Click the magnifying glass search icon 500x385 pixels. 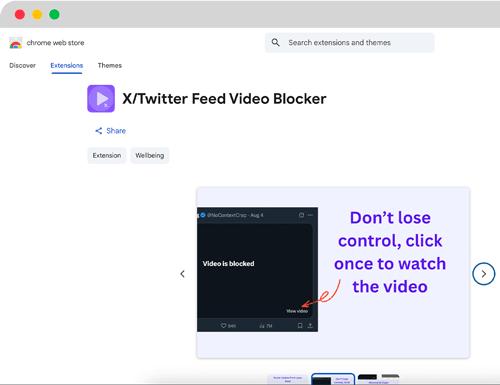click(x=275, y=42)
